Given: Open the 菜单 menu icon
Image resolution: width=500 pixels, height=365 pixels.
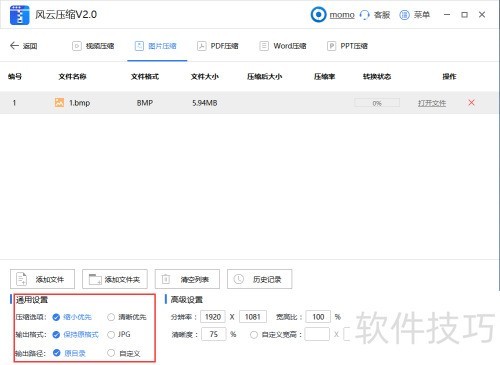Looking at the screenshot, I should [x=404, y=15].
